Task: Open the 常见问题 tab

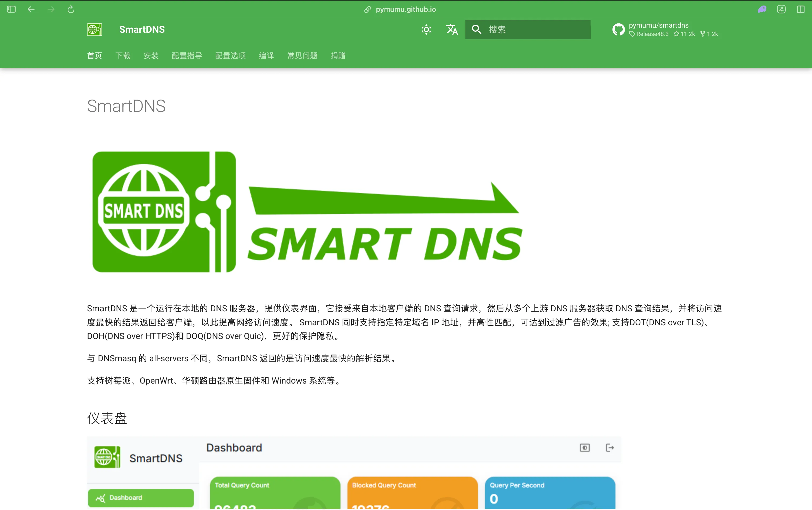Action: point(302,56)
